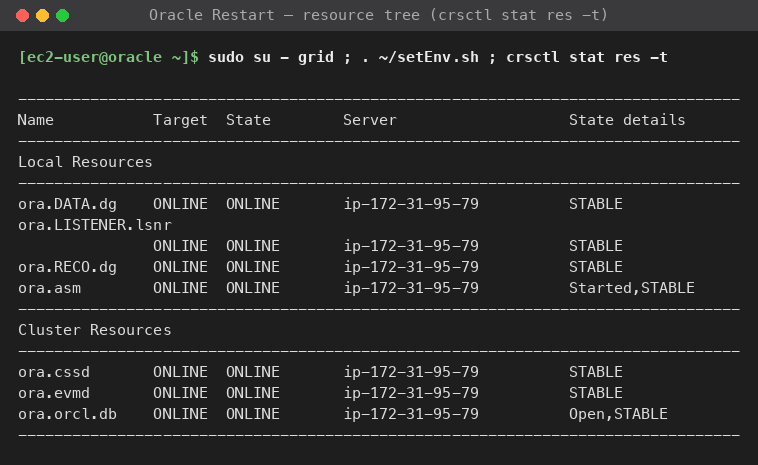Click the command text 'sudo su - grid'
Screen dimensions: 758x465
point(271,57)
